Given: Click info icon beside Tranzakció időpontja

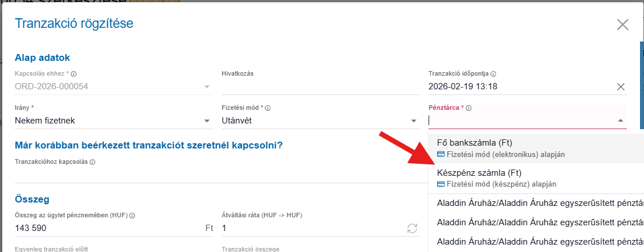Looking at the screenshot, I should coord(494,74).
